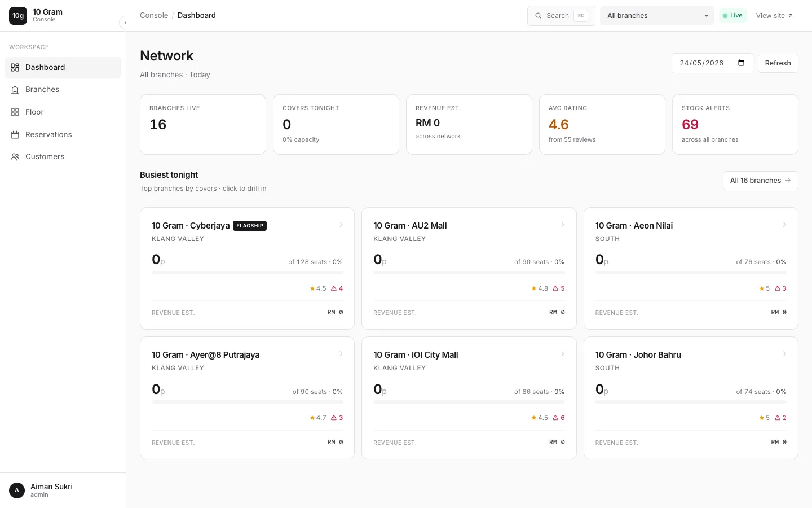Open the Dashboard menu item
Image resolution: width=812 pixels, height=508 pixels.
(x=63, y=67)
